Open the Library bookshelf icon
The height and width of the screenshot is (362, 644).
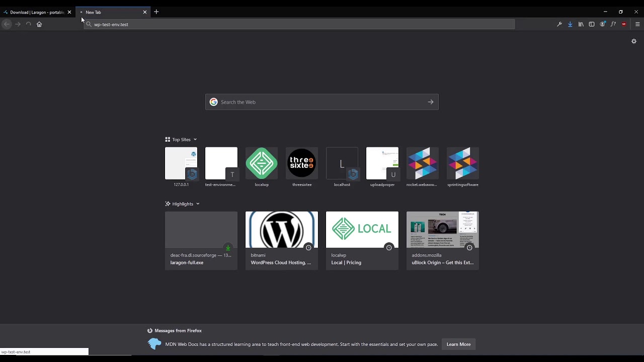tap(581, 24)
